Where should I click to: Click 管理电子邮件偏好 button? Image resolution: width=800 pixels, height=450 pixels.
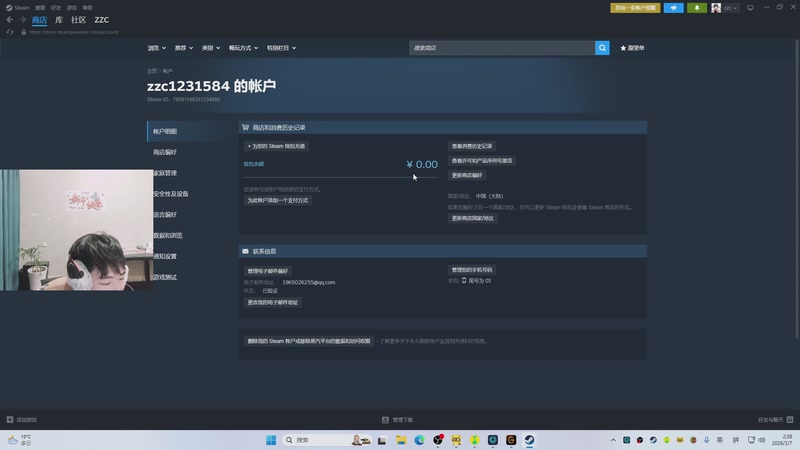pyautogui.click(x=268, y=271)
